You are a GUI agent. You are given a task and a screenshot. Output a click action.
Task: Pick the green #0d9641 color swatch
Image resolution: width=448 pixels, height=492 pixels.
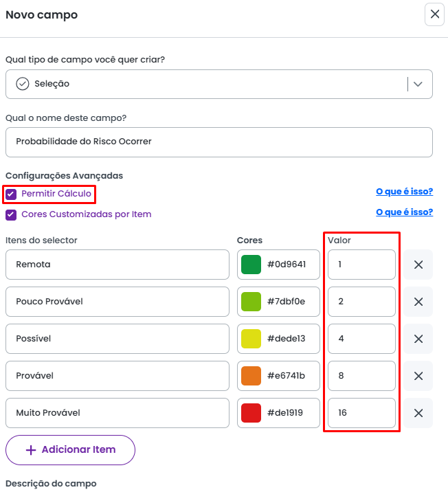point(251,265)
